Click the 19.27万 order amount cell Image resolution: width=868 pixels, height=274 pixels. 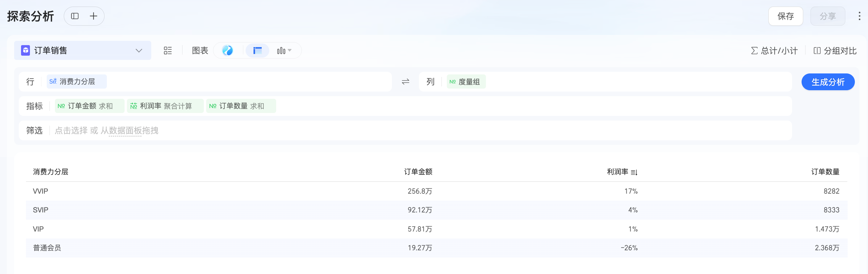(420, 248)
